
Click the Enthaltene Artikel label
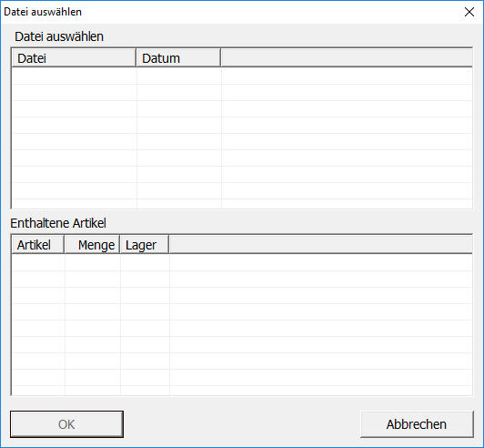point(58,223)
